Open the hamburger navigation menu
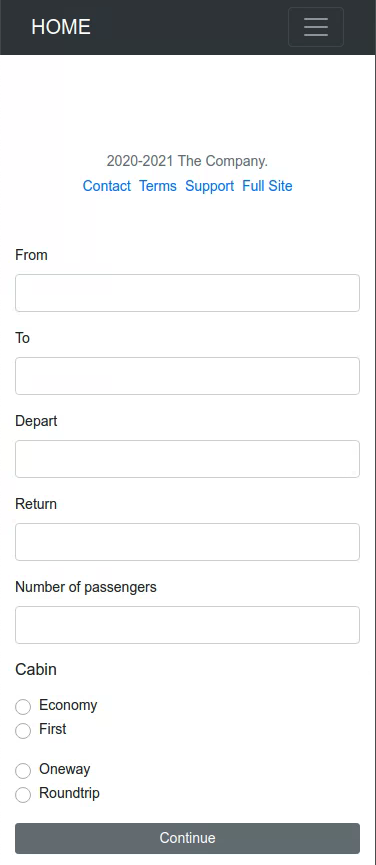 click(316, 27)
